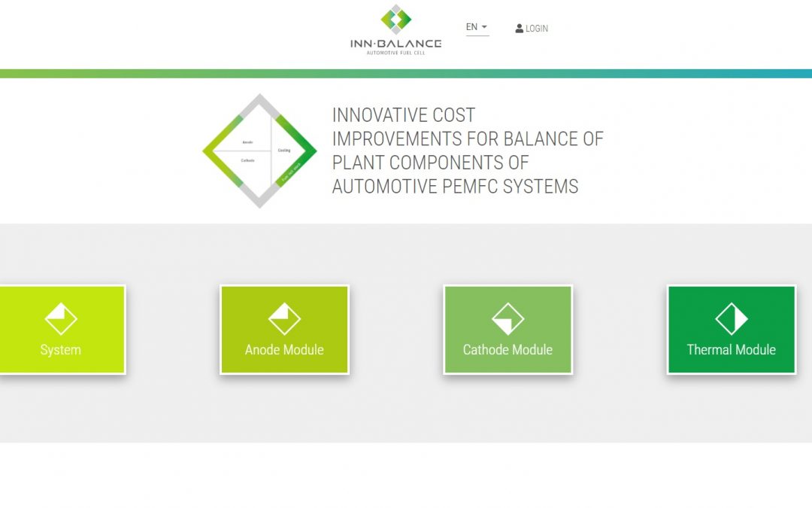This screenshot has width=812, height=508.
Task: Open the Thermal Module tile
Action: [732, 330]
